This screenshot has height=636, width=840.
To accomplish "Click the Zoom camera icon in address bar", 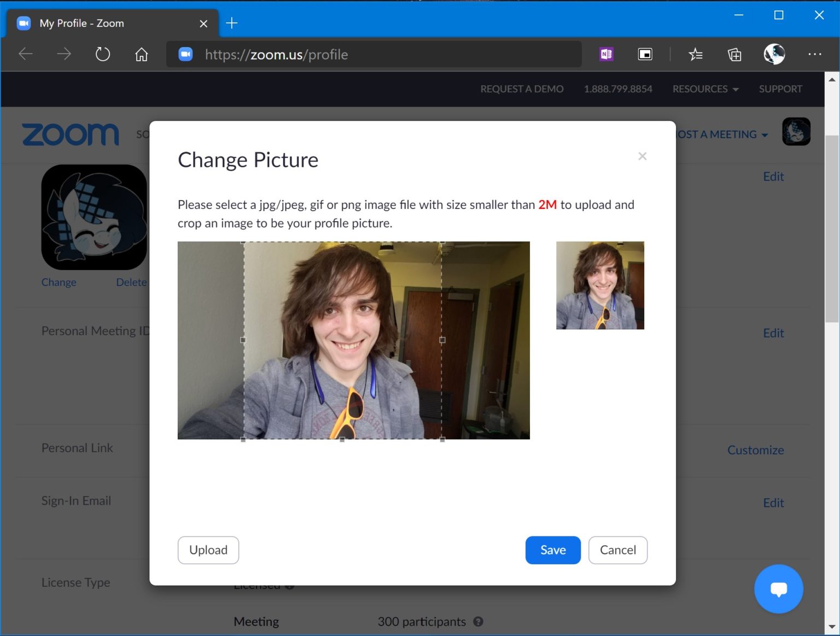I will pyautogui.click(x=185, y=54).
